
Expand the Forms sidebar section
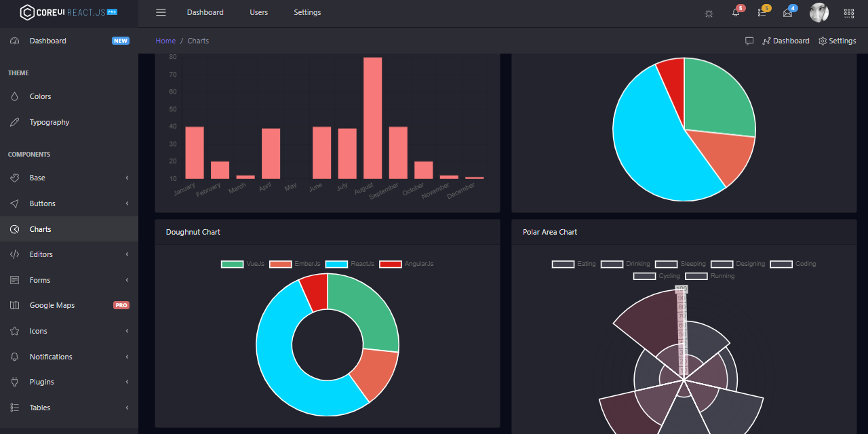click(x=69, y=280)
